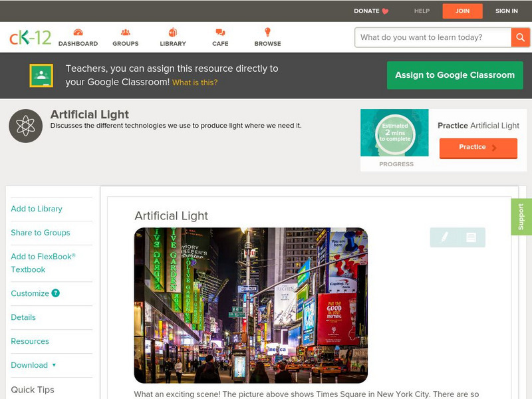The height and width of the screenshot is (399, 532).
Task: Select the notes tool icon
Action: coord(471,237)
